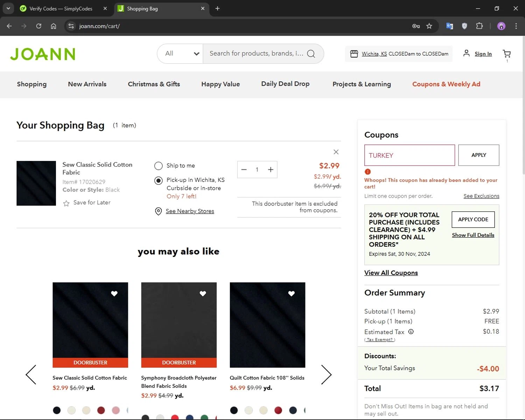
Task: Open Show Full Details link
Action: click(473, 235)
